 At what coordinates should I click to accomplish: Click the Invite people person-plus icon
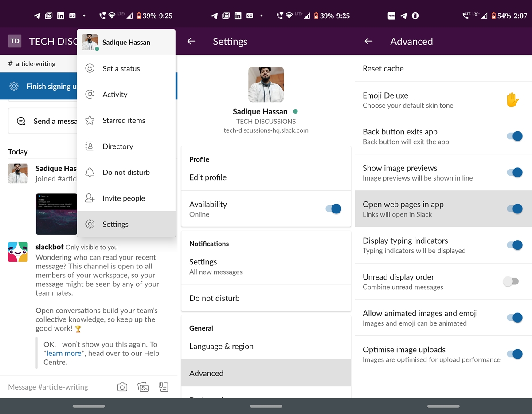click(x=90, y=198)
